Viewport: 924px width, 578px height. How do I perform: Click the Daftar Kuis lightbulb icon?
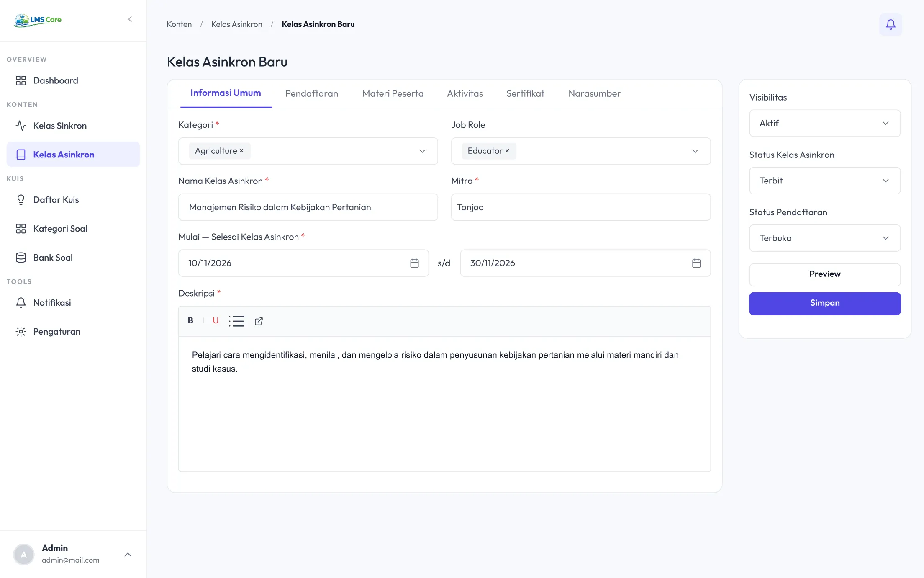tap(21, 200)
